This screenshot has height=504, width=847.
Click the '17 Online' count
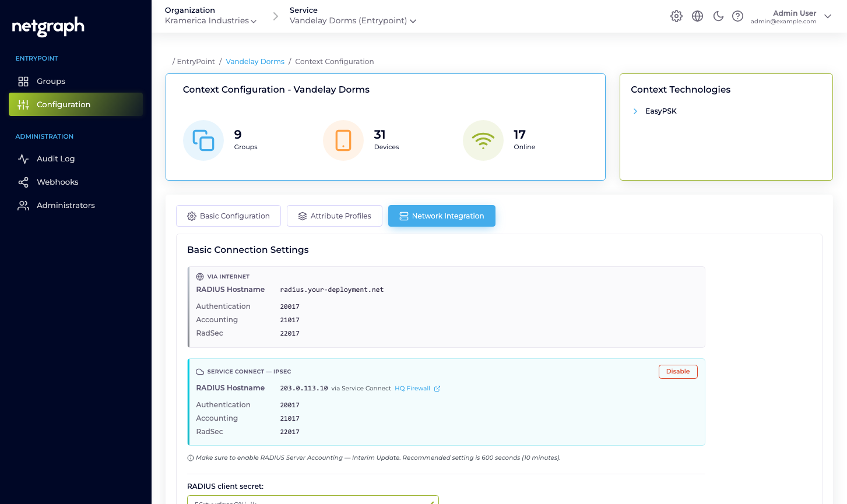525,140
